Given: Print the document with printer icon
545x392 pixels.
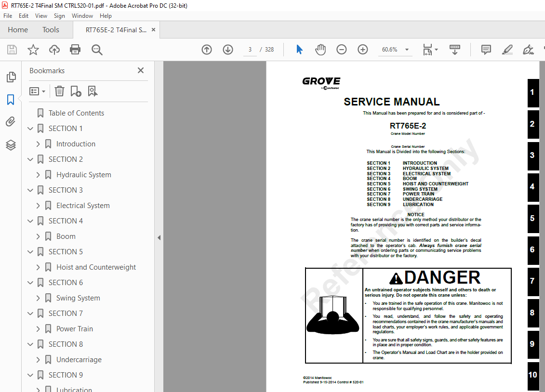Looking at the screenshot, I should pyautogui.click(x=75, y=50).
